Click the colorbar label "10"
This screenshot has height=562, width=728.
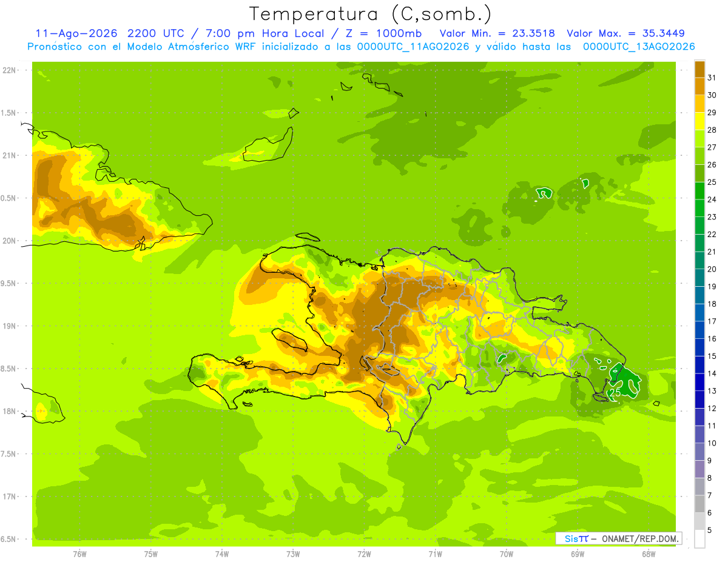pyautogui.click(x=712, y=443)
